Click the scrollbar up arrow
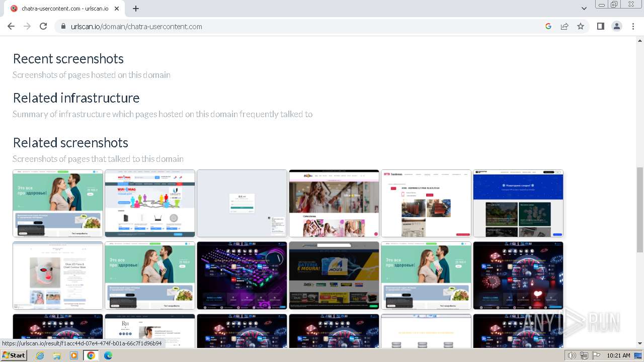The image size is (644, 362). tap(640, 40)
